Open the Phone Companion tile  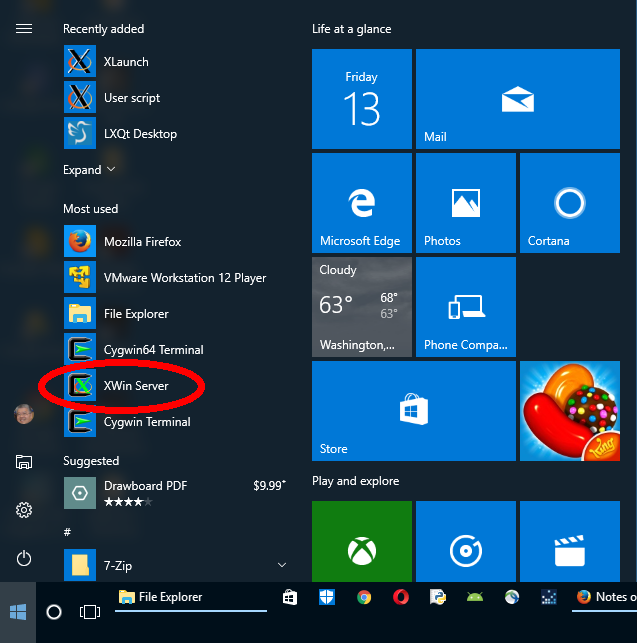466,307
